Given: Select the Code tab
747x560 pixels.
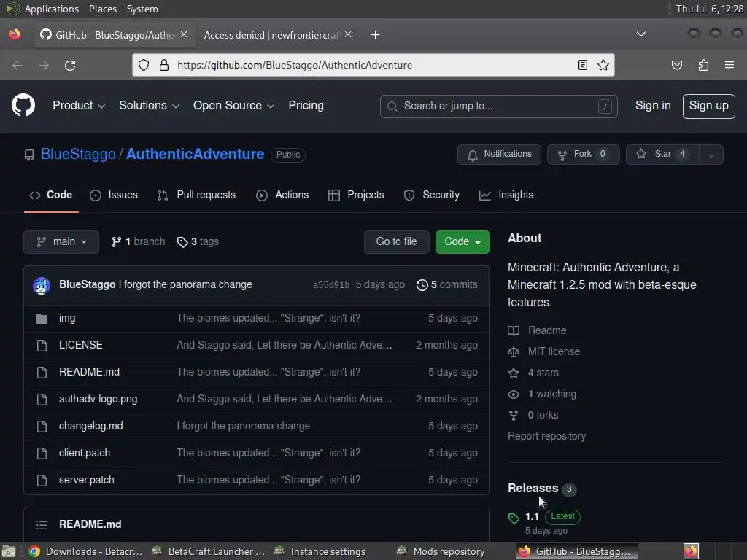Looking at the screenshot, I should [51, 195].
